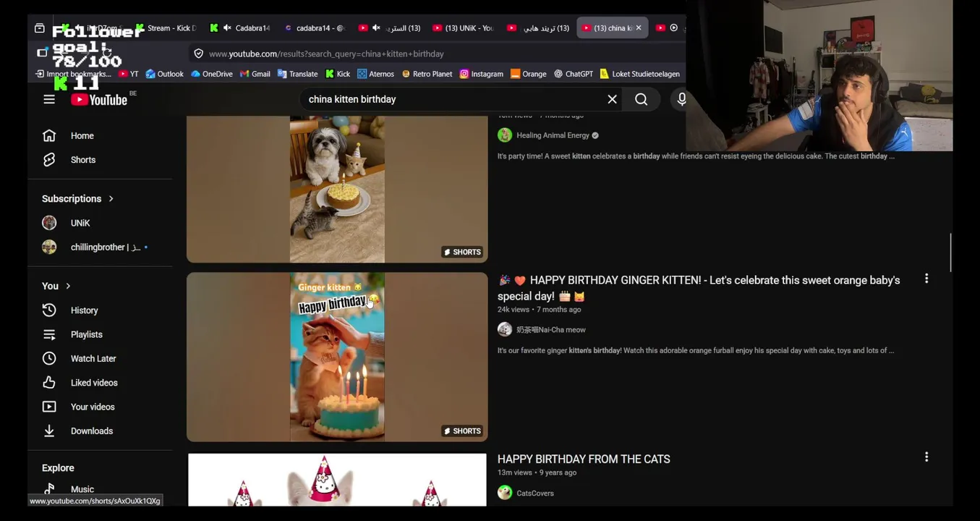Visit CatsCovers channel name

point(535,494)
